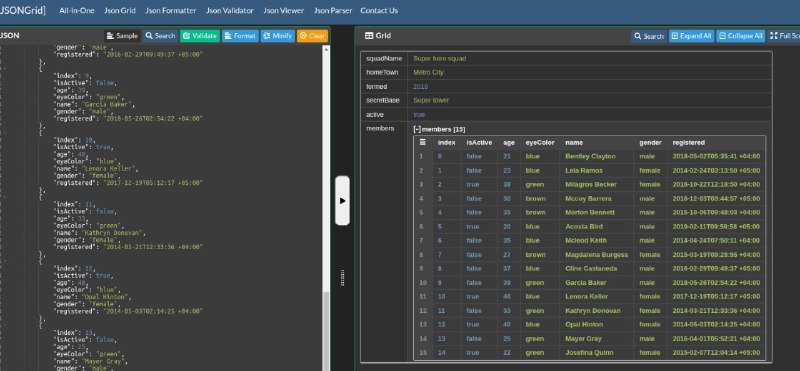
Task: Click the age column header
Action: 509,143
